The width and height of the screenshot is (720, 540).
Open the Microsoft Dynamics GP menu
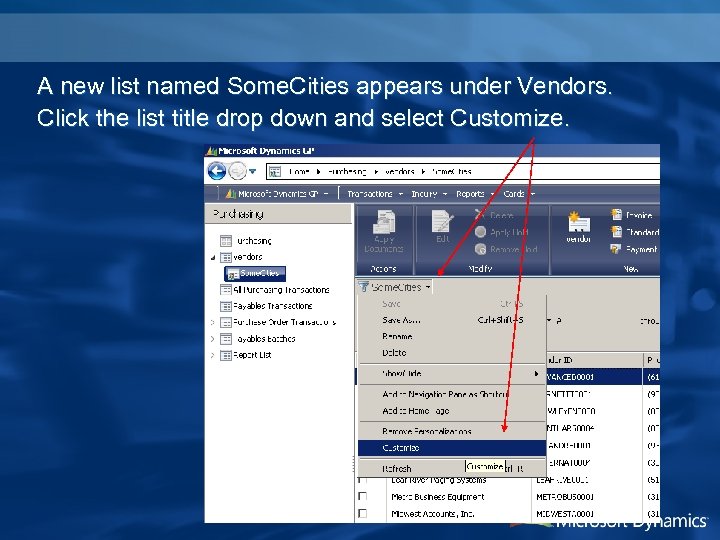point(277,194)
